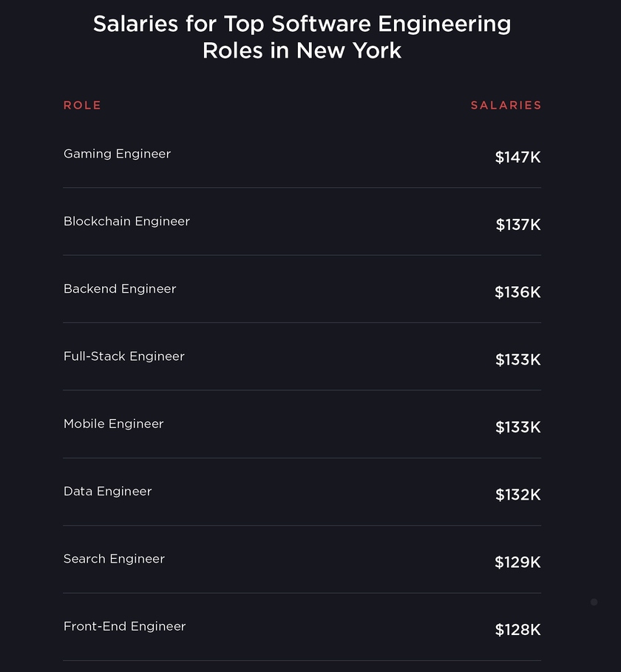Select the $132K salary value

[x=517, y=495]
